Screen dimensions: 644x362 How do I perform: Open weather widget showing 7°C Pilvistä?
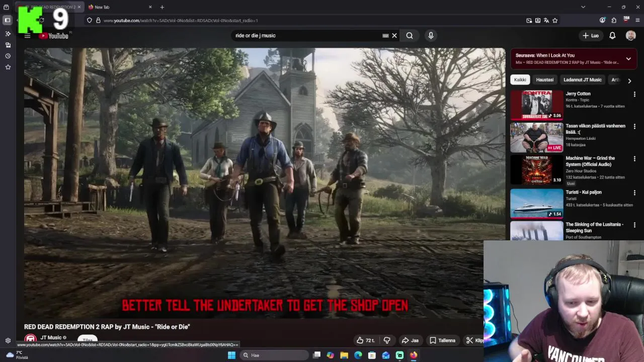tap(16, 355)
